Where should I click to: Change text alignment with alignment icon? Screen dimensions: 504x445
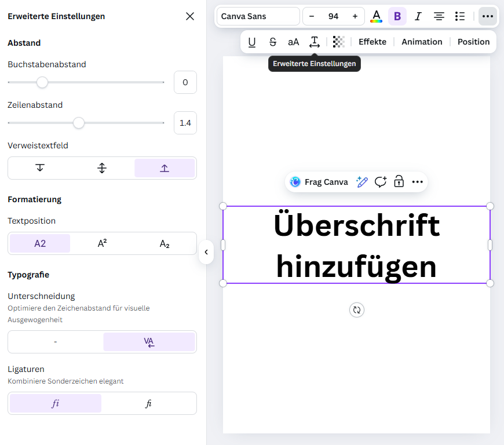pyautogui.click(x=439, y=16)
